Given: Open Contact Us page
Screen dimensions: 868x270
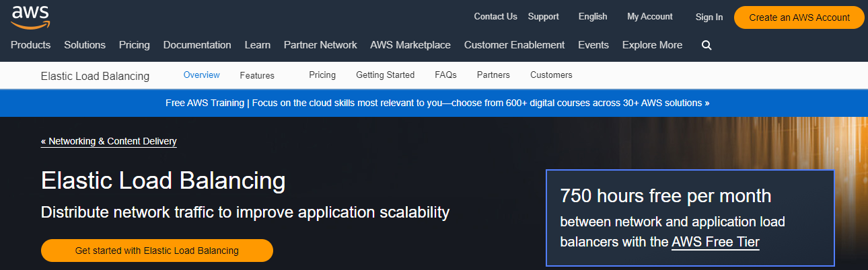Looking at the screenshot, I should point(495,17).
